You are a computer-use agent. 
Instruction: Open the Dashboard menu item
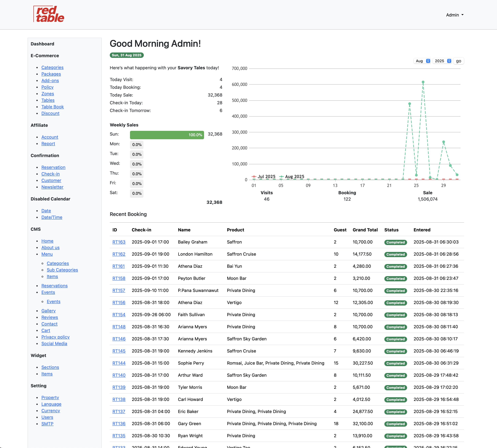[x=42, y=44]
